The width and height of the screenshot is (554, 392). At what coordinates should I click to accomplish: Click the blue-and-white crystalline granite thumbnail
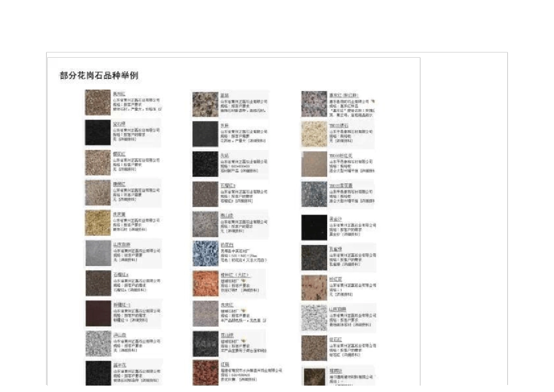[x=206, y=253]
